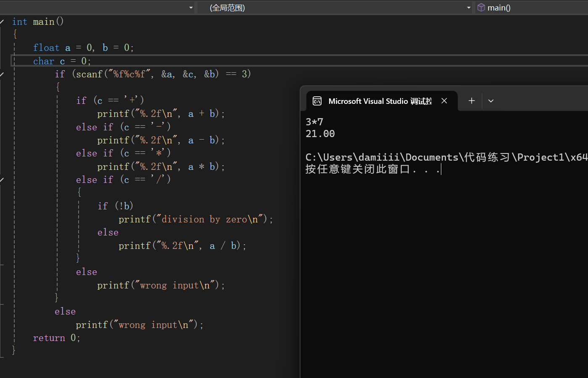Click the else if (c == '-') line

(x=124, y=127)
